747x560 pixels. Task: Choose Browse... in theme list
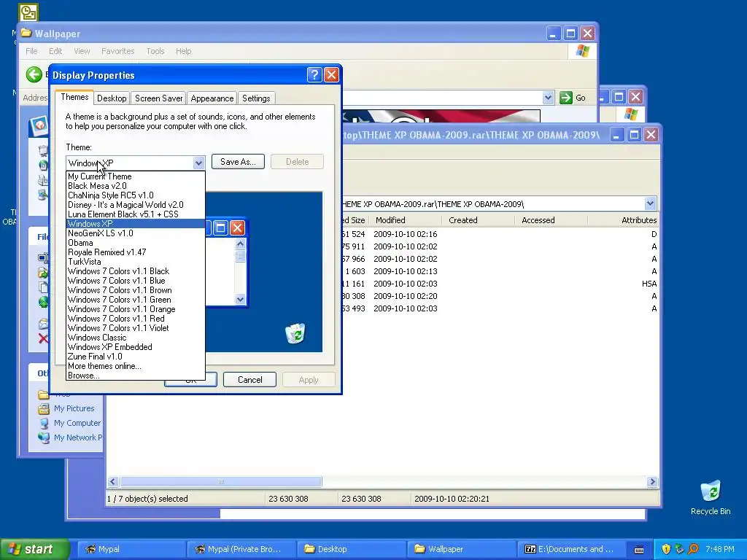pyautogui.click(x=135, y=376)
